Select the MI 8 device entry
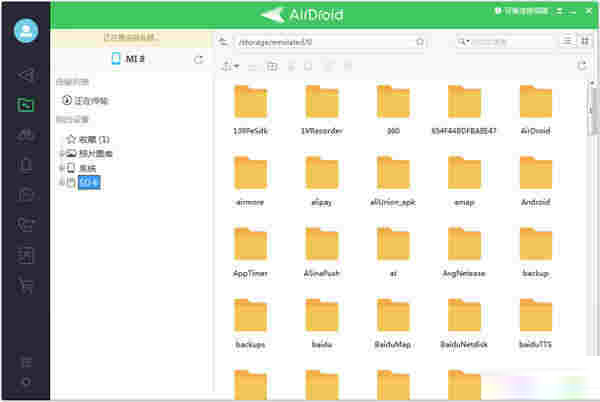 pos(128,59)
